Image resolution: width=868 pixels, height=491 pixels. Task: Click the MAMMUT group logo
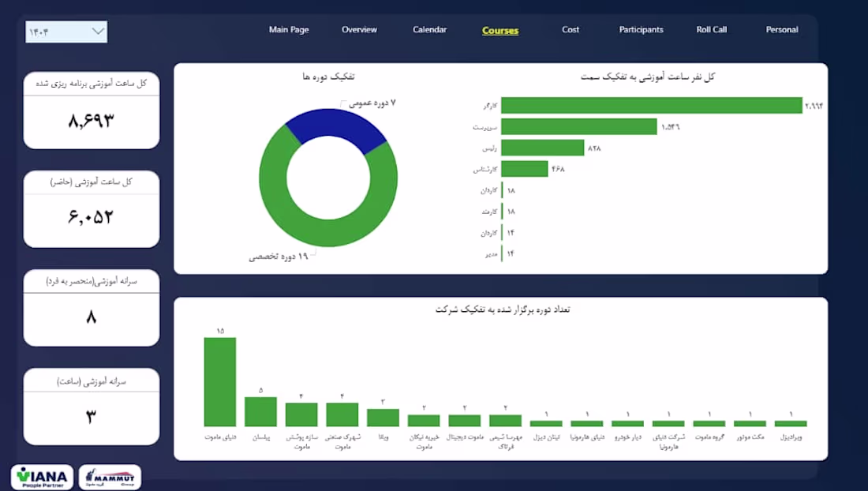pos(110,477)
